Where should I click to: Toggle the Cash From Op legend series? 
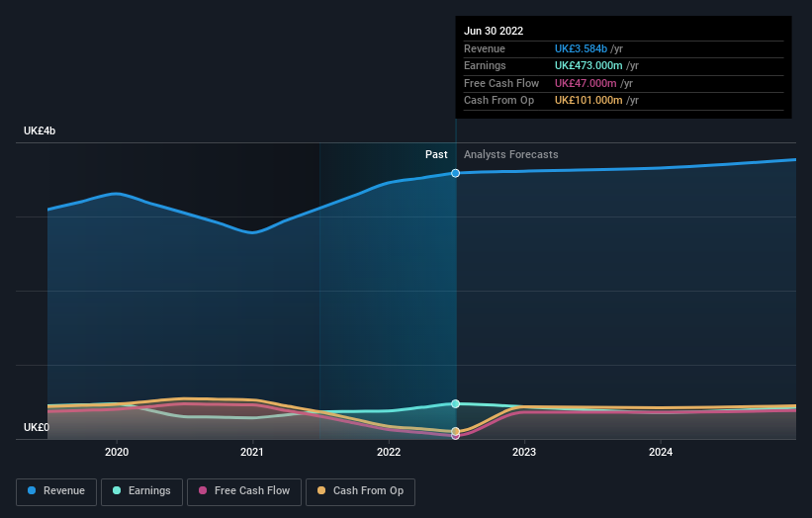pos(360,491)
